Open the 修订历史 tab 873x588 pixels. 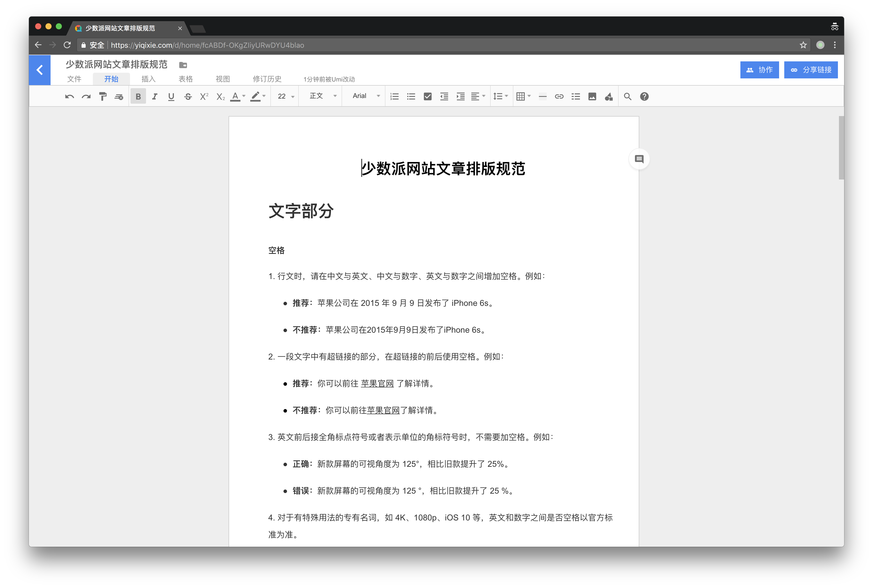click(267, 79)
